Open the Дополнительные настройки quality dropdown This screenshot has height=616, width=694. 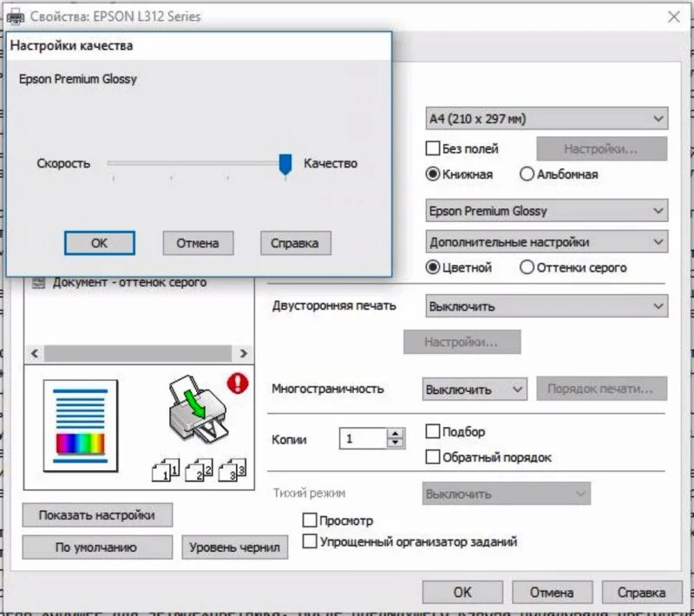click(547, 241)
